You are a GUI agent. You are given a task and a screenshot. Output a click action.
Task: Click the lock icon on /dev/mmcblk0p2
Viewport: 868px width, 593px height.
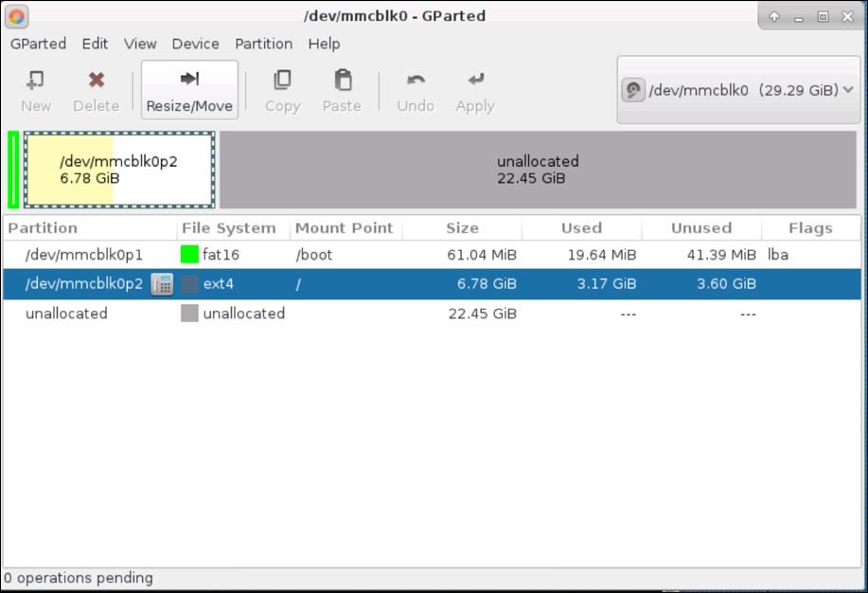pyautogui.click(x=163, y=283)
